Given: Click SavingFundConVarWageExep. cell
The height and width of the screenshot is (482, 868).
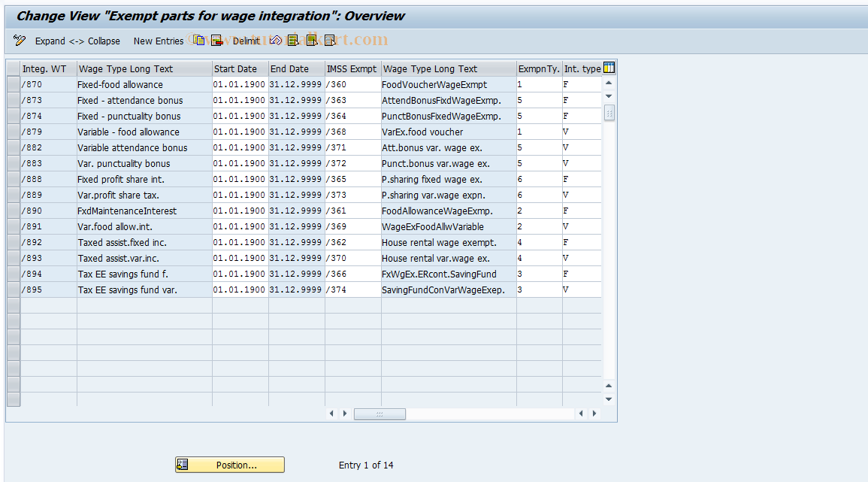Looking at the screenshot, I should point(449,290).
